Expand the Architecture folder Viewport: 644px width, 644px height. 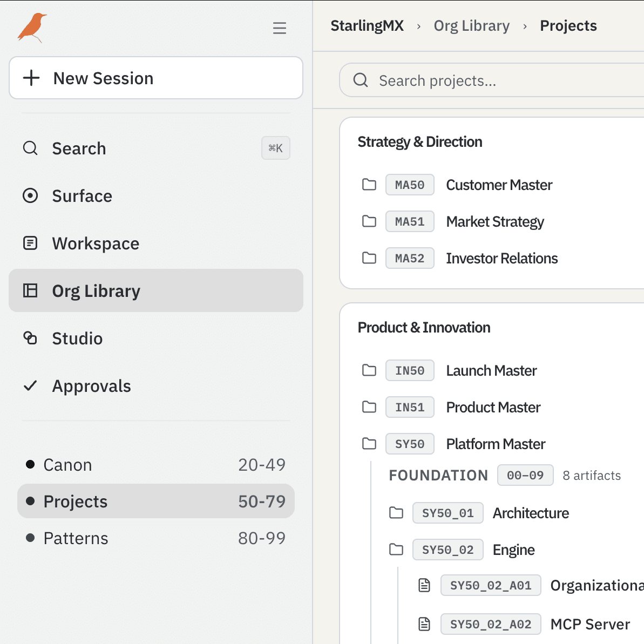(x=531, y=513)
